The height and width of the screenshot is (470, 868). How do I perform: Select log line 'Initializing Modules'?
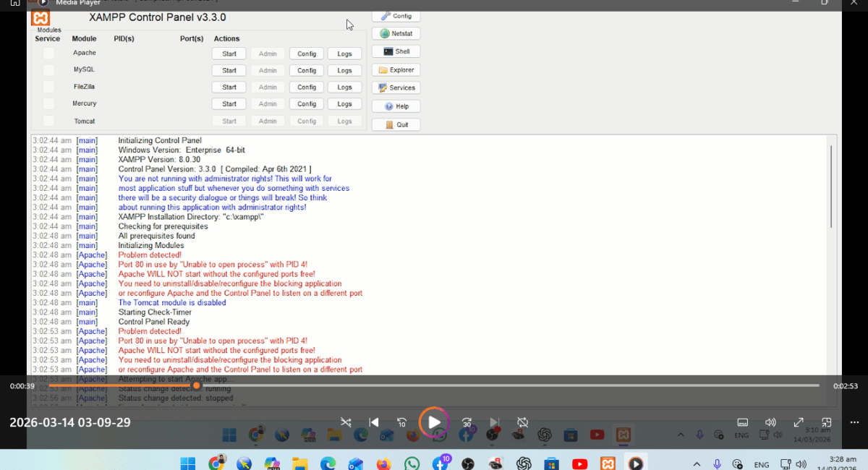151,245
